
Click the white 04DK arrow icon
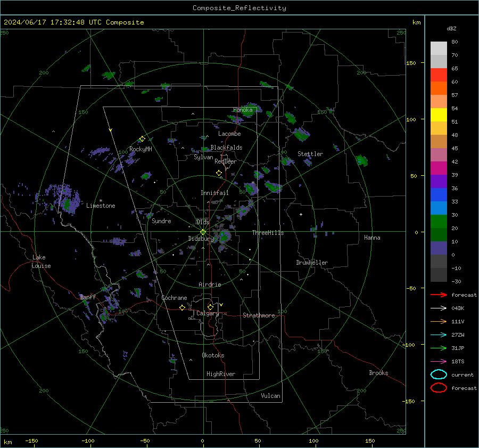coord(439,308)
